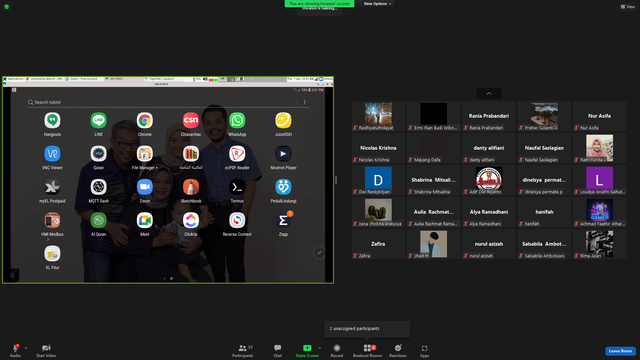Open the View Options dropdown

(x=377, y=4)
